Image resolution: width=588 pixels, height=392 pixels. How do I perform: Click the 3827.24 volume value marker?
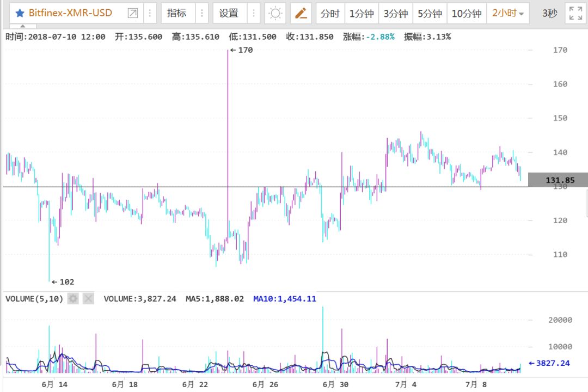coord(549,363)
